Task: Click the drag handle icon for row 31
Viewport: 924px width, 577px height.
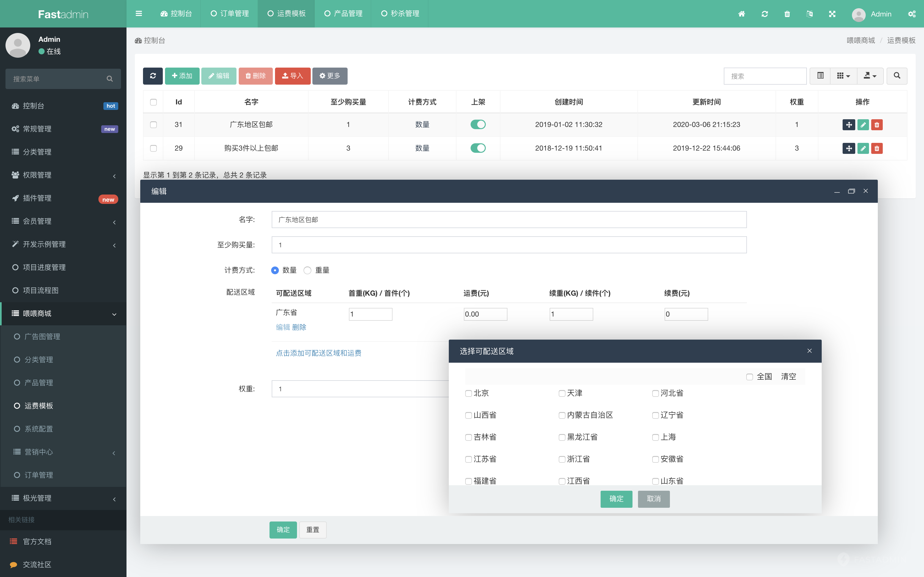Action: [x=848, y=125]
